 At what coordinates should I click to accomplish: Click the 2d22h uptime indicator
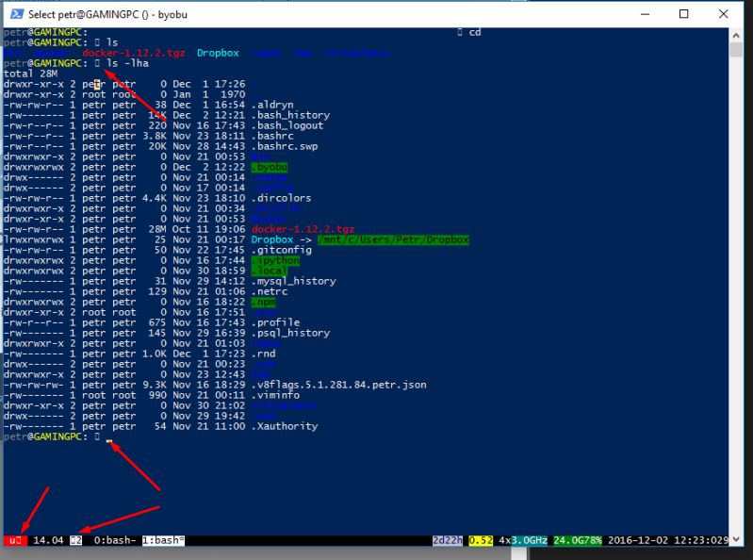click(448, 540)
